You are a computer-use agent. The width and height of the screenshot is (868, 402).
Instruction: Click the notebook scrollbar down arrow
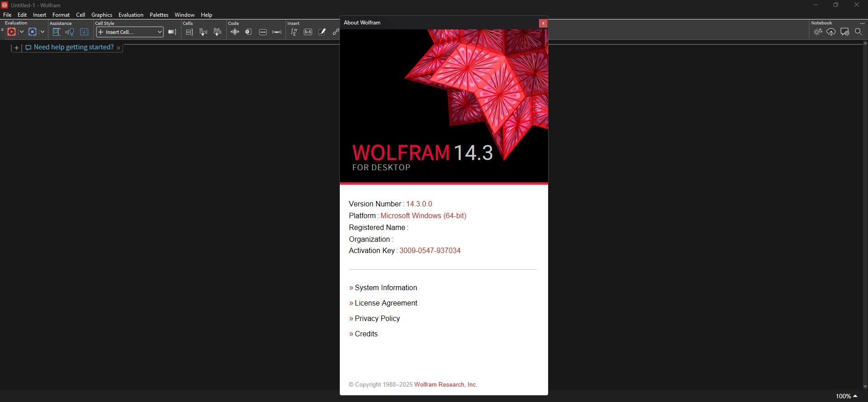(x=865, y=387)
